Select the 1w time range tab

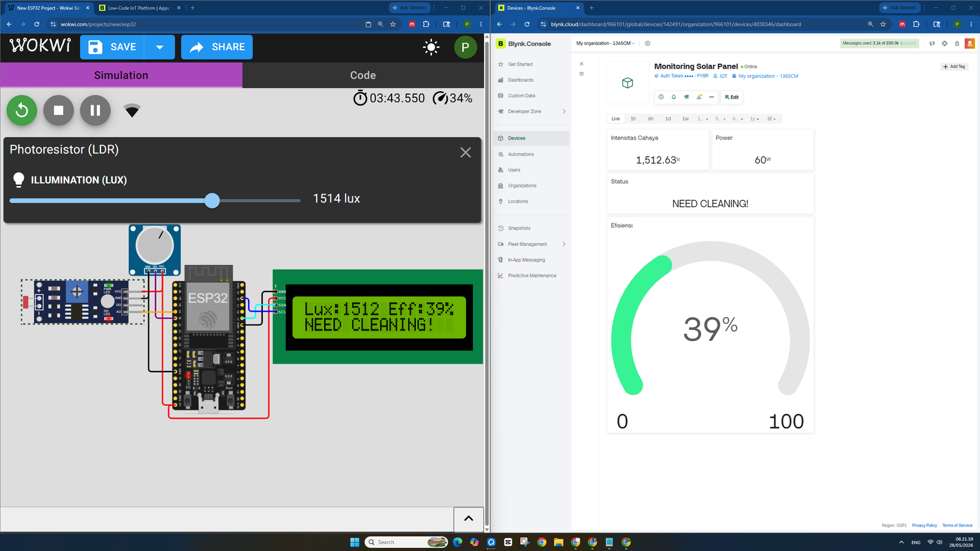(685, 119)
